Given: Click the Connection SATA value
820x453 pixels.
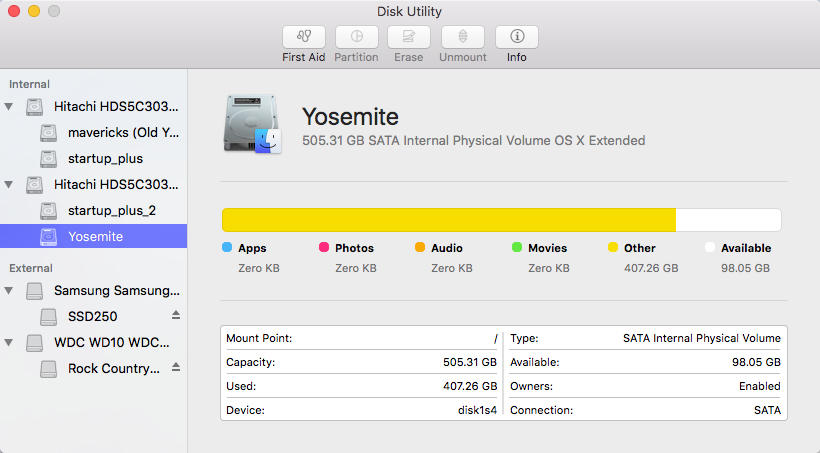Looking at the screenshot, I should point(767,410).
